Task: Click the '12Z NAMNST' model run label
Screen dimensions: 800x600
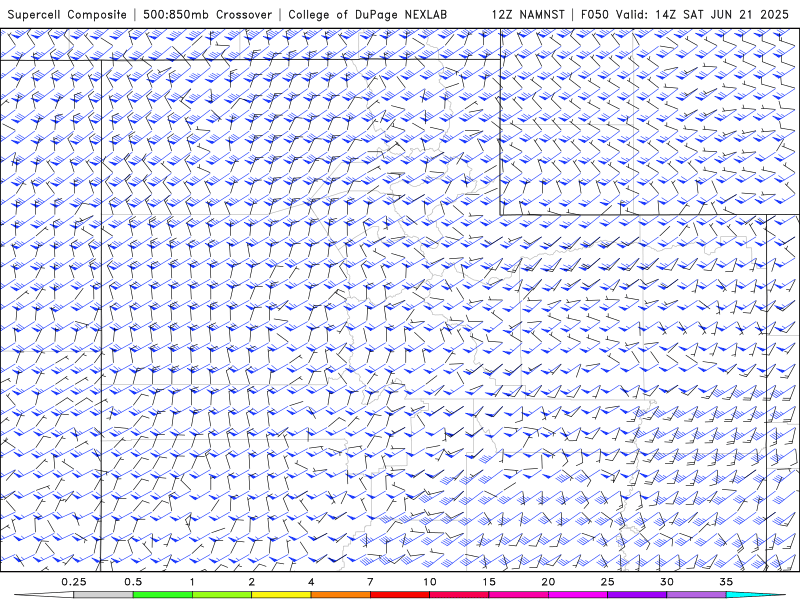Action: pos(528,14)
